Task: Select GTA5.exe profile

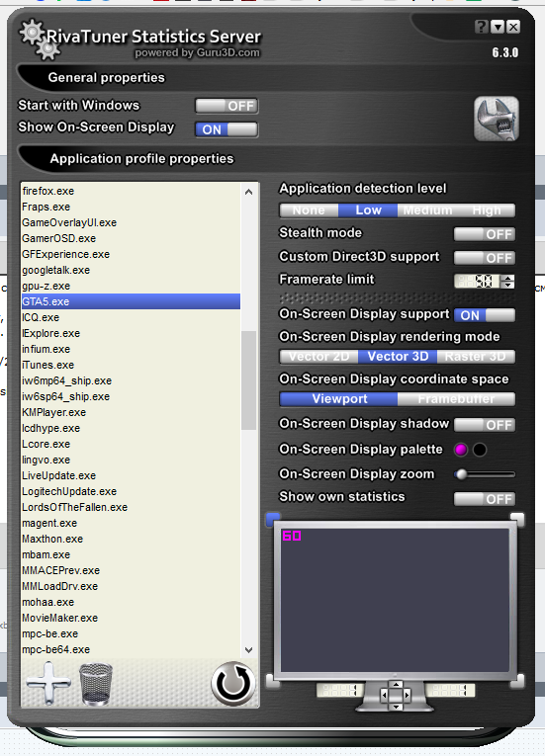Action: (x=131, y=301)
